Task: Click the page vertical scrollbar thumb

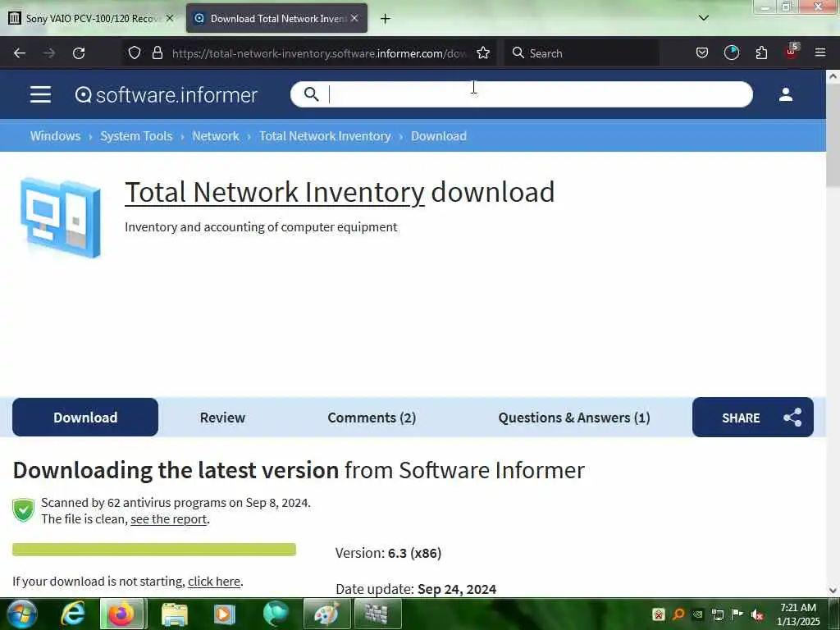Action: (x=833, y=135)
